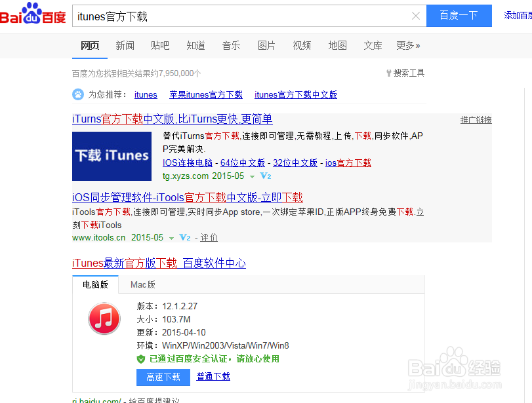Click the recommended link itunes官方下载中文版
532x403 pixels.
[296, 94]
